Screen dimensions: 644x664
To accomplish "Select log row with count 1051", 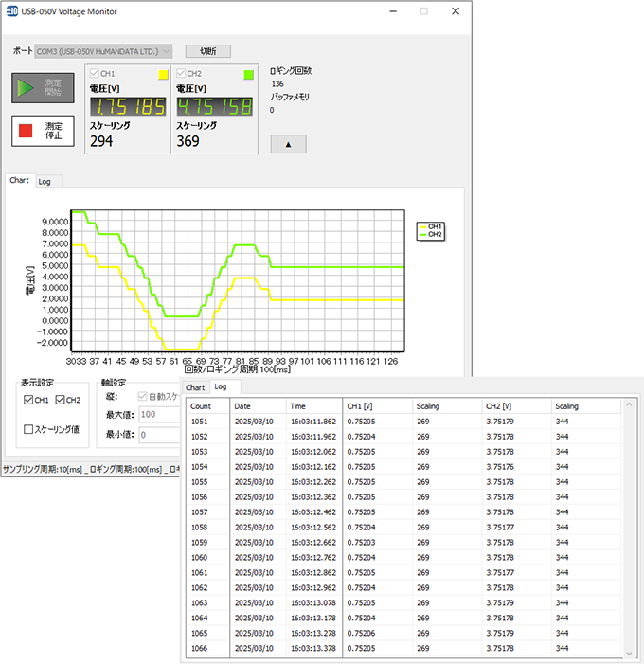I will click(x=404, y=422).
